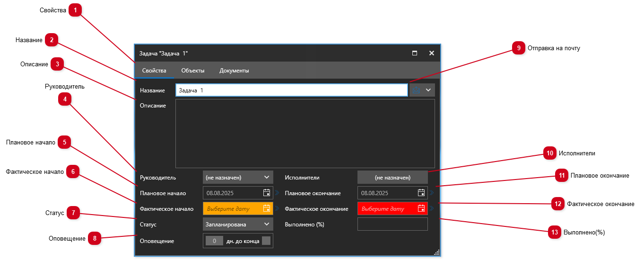Click blue arrow right of Фактическое окончание

click(432, 208)
